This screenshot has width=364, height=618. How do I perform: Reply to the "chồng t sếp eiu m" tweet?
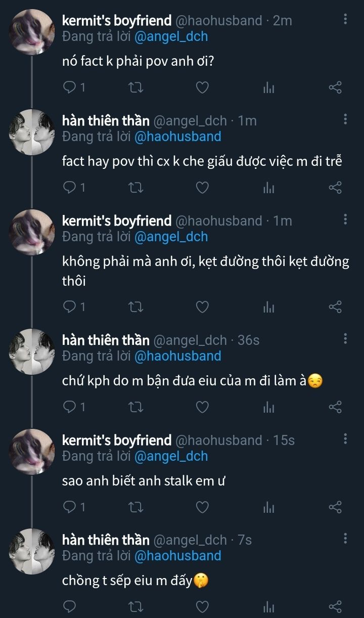click(70, 606)
